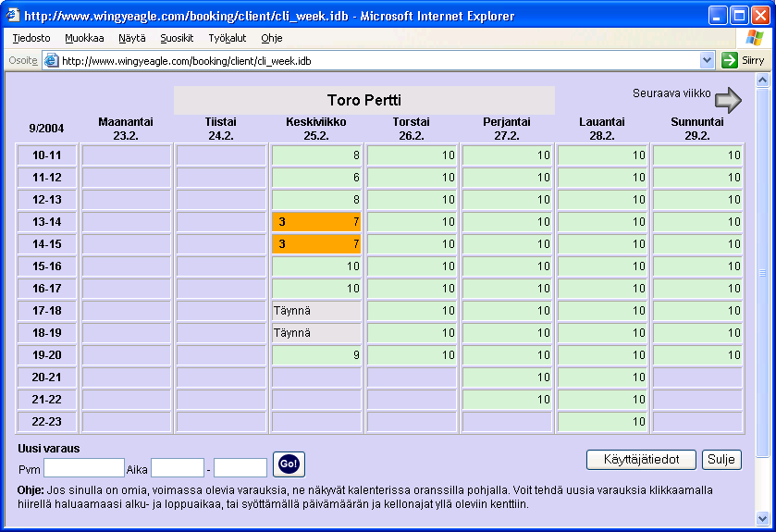Click the URL text in address bar
The width and height of the screenshot is (776, 532).
[187, 61]
